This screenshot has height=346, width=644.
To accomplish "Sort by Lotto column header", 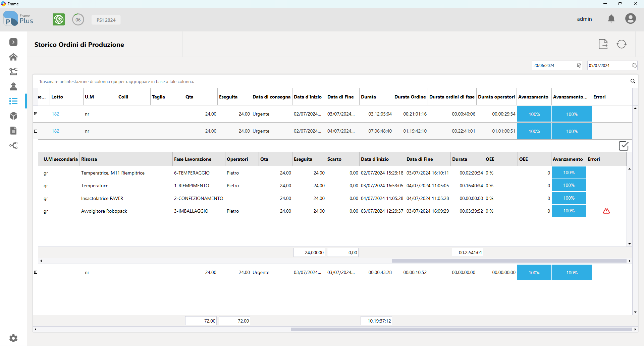I will point(66,97).
